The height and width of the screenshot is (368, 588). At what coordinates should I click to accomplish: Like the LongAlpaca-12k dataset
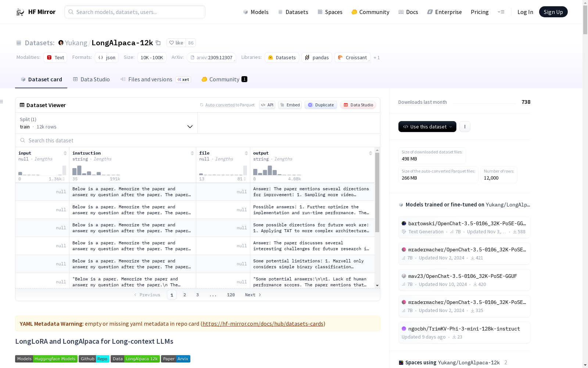click(x=176, y=43)
